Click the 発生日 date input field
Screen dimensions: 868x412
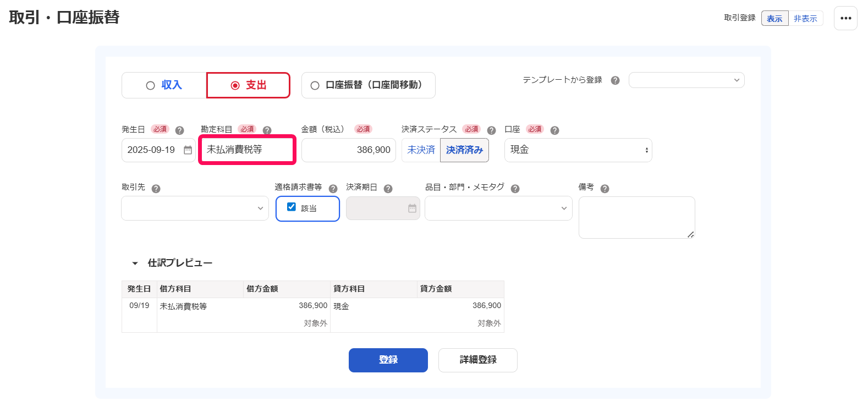(158, 150)
